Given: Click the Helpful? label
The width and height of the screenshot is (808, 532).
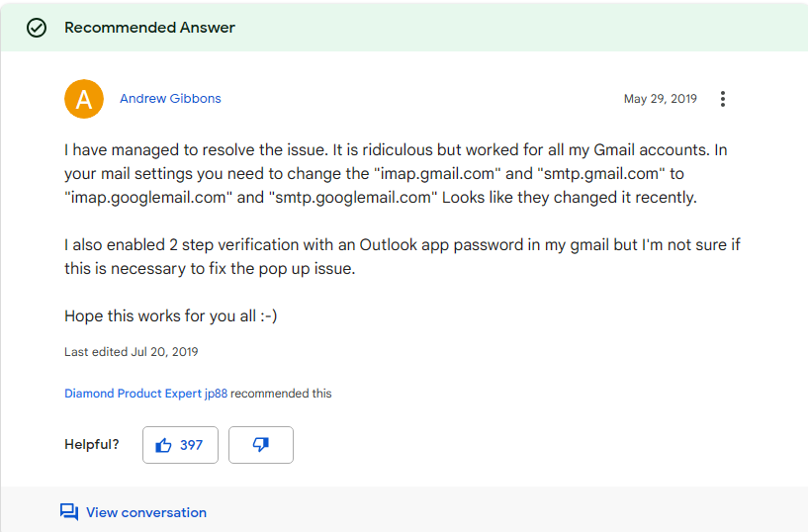Looking at the screenshot, I should click(x=92, y=444).
